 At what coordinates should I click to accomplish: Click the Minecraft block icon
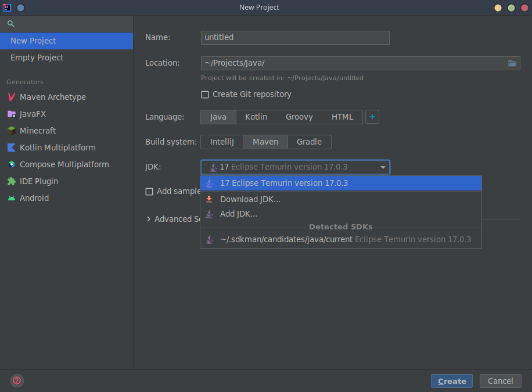click(x=12, y=131)
